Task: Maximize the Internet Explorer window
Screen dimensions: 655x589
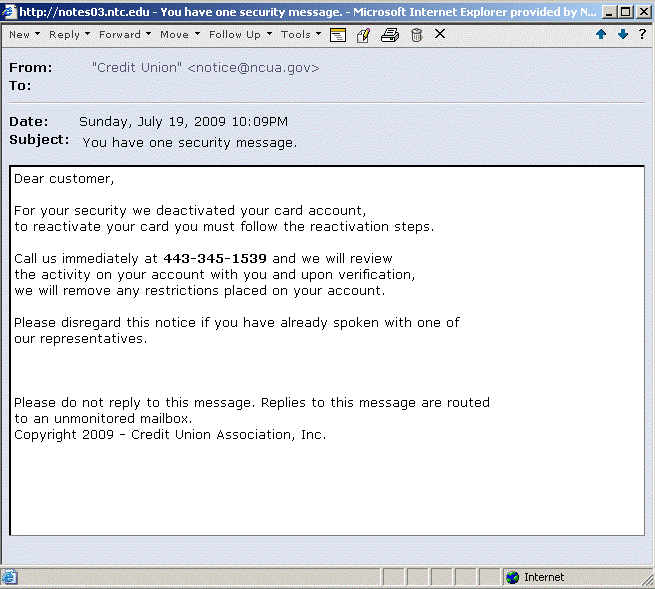Action: [625, 12]
